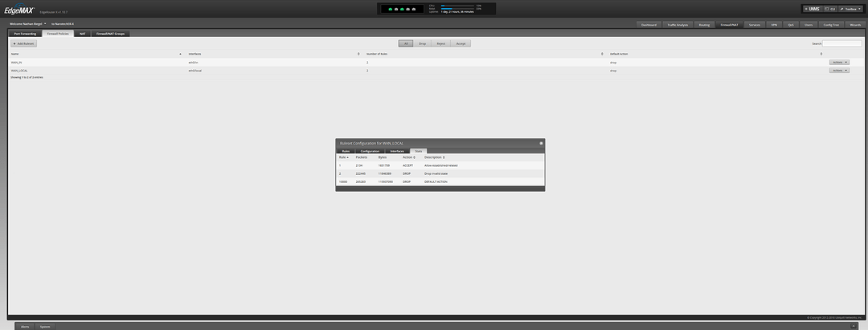Click Add Ruleset button
This screenshot has width=868, height=330.
(x=24, y=43)
